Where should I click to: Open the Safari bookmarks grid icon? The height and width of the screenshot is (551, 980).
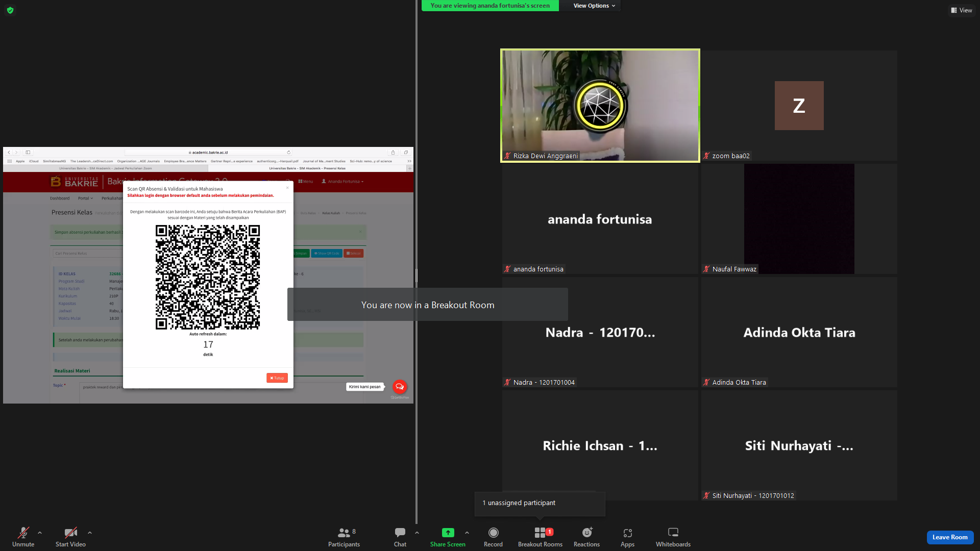(x=10, y=161)
